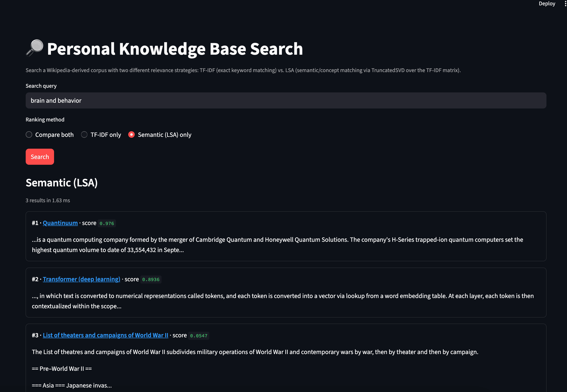Screen dimensions: 567x392
Task: Click the Ranking method label
Action: point(45,120)
